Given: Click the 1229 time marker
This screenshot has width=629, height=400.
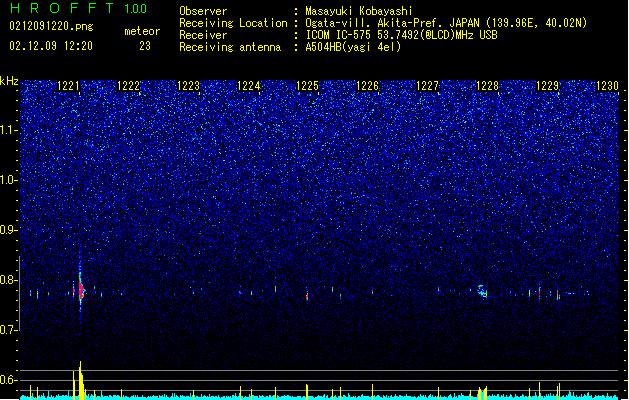Looking at the screenshot, I should [547, 86].
